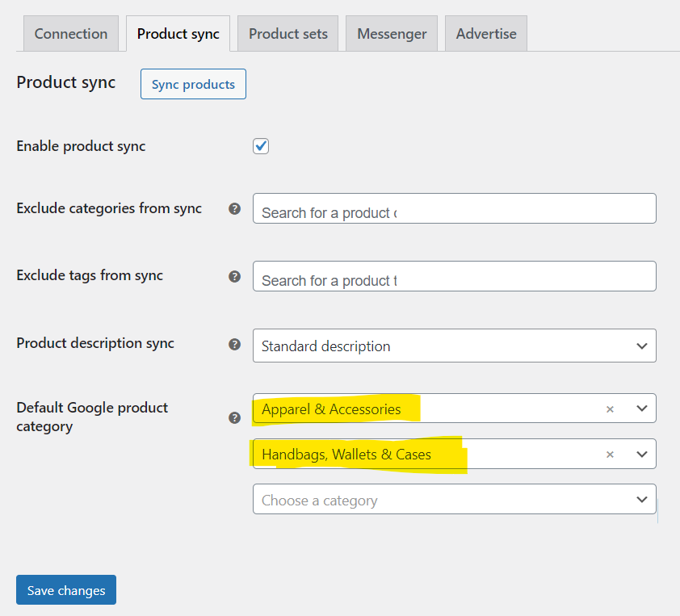This screenshot has height=616, width=680.
Task: Expand Handbags, Wallets & Cases dropdown arrow
Action: (x=642, y=455)
